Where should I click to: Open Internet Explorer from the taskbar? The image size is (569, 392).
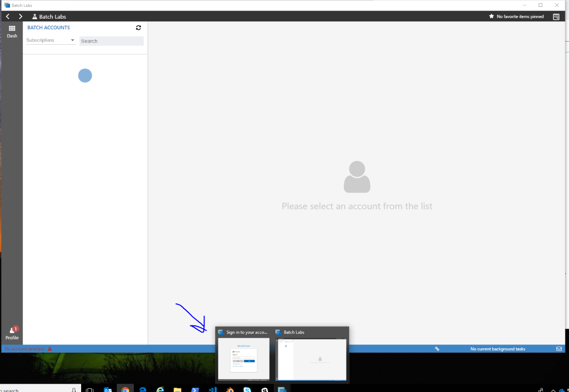point(160,389)
